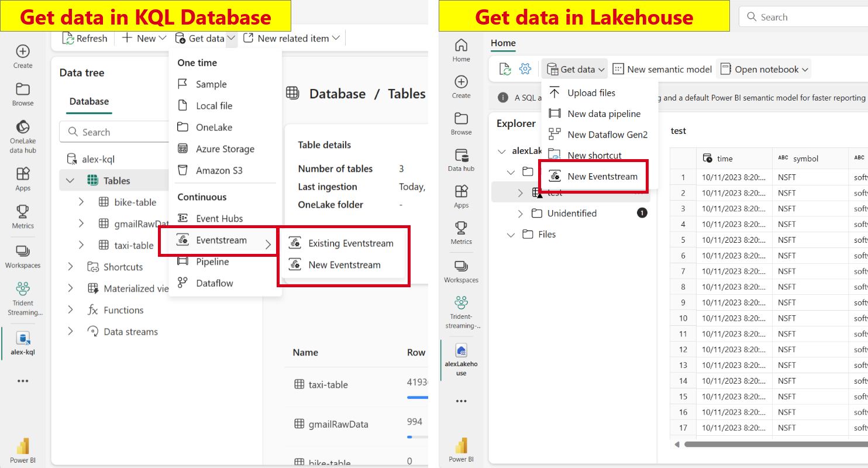Click New semantic model
Image resolution: width=868 pixels, height=468 pixels.
[x=662, y=69]
